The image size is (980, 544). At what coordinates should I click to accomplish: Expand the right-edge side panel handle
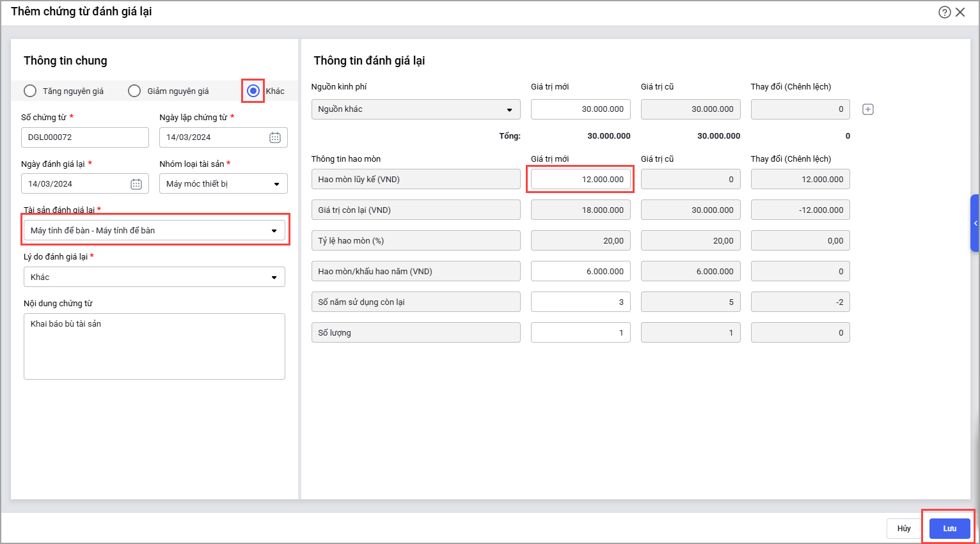point(975,223)
